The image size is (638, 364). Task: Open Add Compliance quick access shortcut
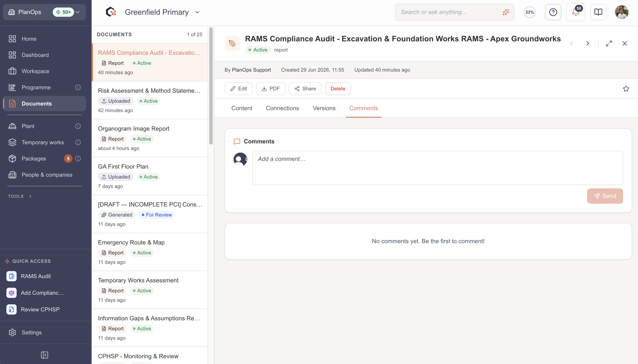[x=45, y=293]
